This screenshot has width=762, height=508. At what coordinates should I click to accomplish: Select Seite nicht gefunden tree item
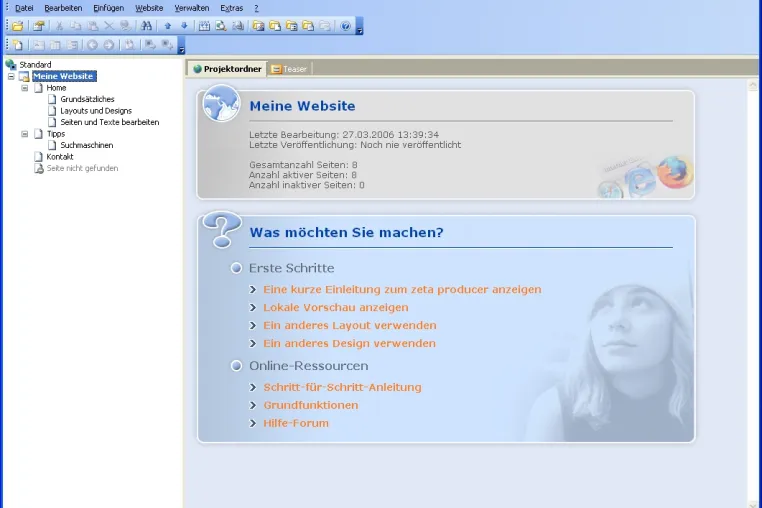(x=82, y=168)
